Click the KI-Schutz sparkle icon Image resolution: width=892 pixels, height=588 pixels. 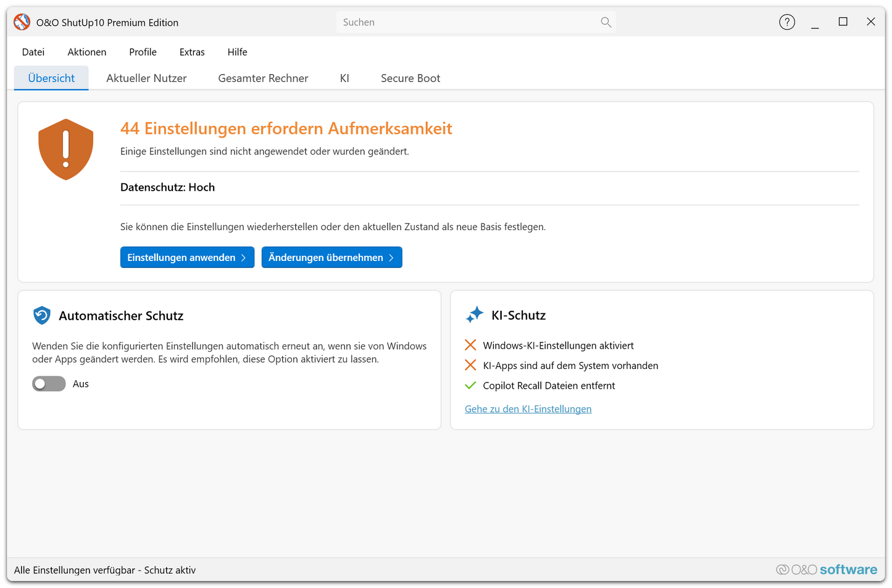point(474,315)
